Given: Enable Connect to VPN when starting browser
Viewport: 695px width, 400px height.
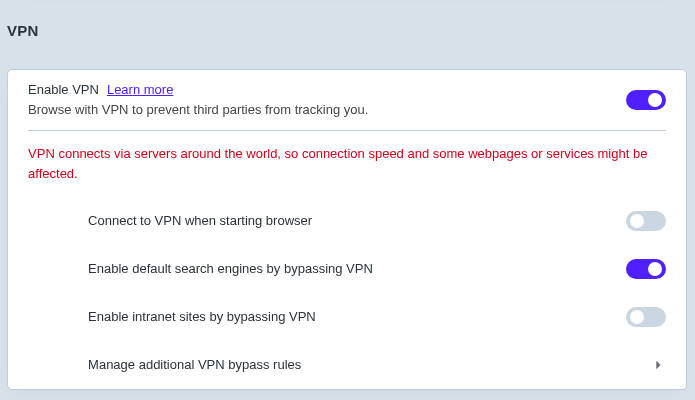Looking at the screenshot, I should pyautogui.click(x=645, y=221).
